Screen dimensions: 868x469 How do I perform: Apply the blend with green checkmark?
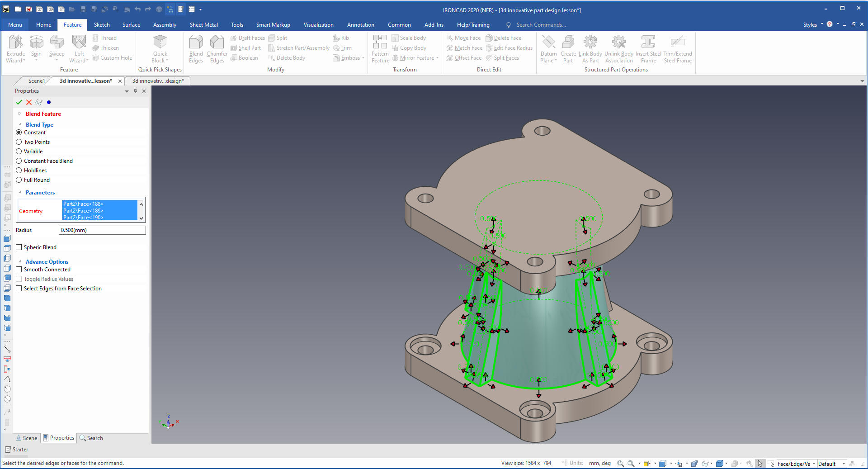click(x=19, y=102)
